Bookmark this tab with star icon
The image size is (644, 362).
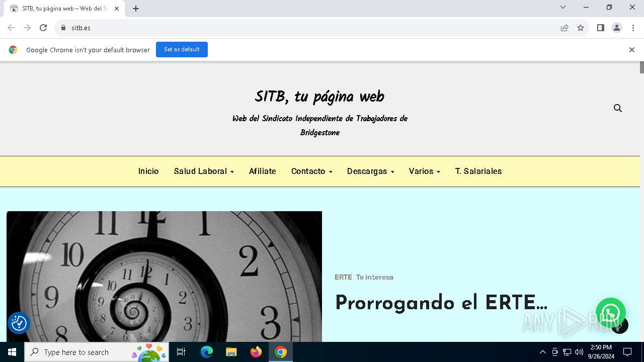(x=581, y=28)
